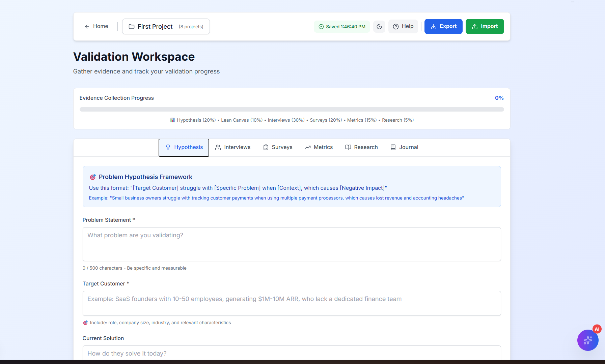Focus the Problem Statement text area

click(292, 244)
